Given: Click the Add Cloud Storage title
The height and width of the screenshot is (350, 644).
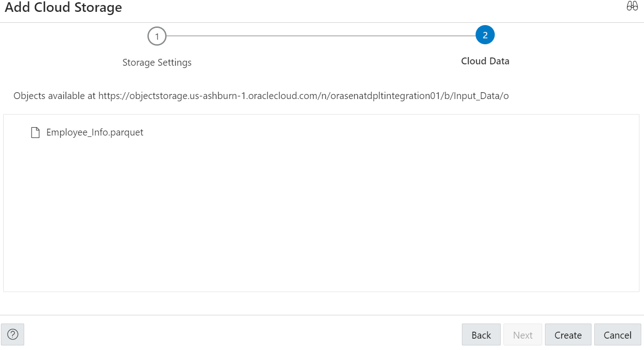Looking at the screenshot, I should click(x=63, y=8).
